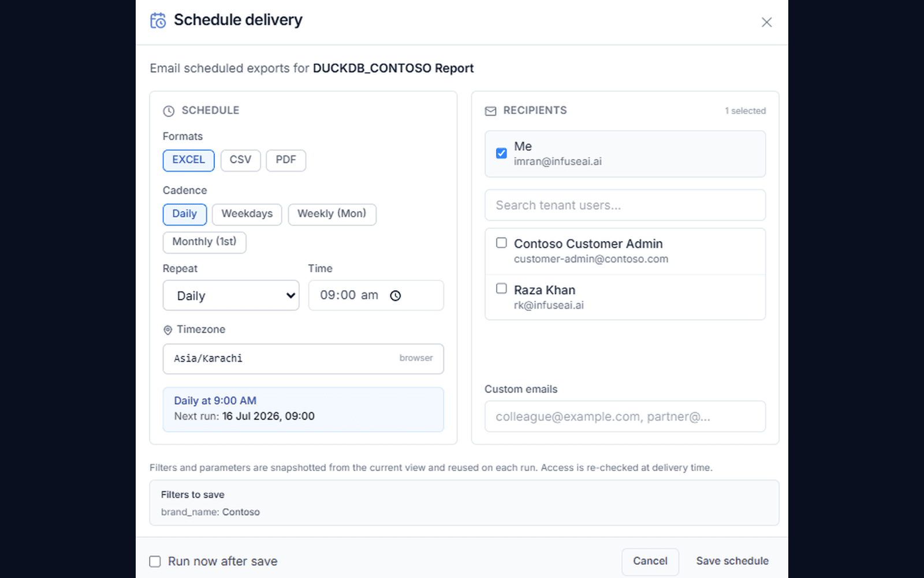Click the clock icon next to SCHEDULE heading
This screenshot has height=578, width=924.
pos(169,111)
